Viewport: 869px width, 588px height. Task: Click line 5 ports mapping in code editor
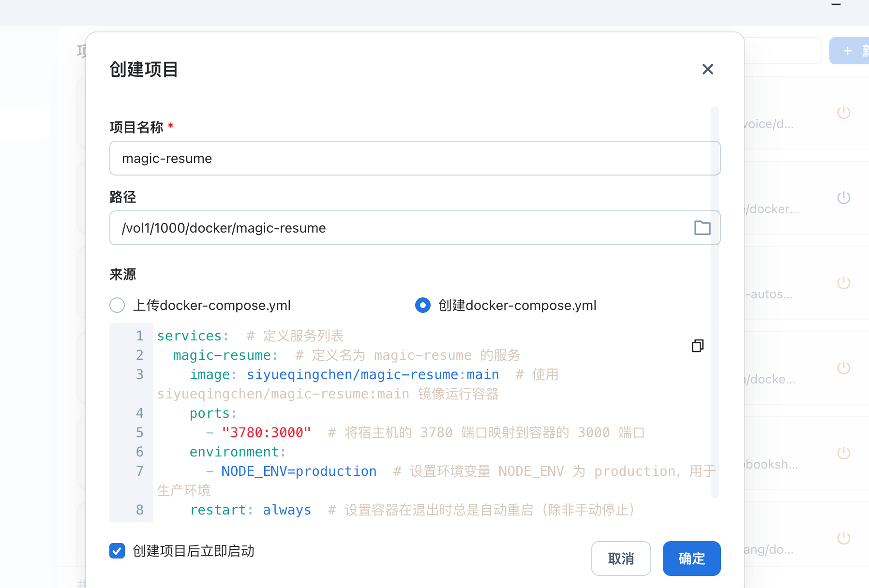266,432
